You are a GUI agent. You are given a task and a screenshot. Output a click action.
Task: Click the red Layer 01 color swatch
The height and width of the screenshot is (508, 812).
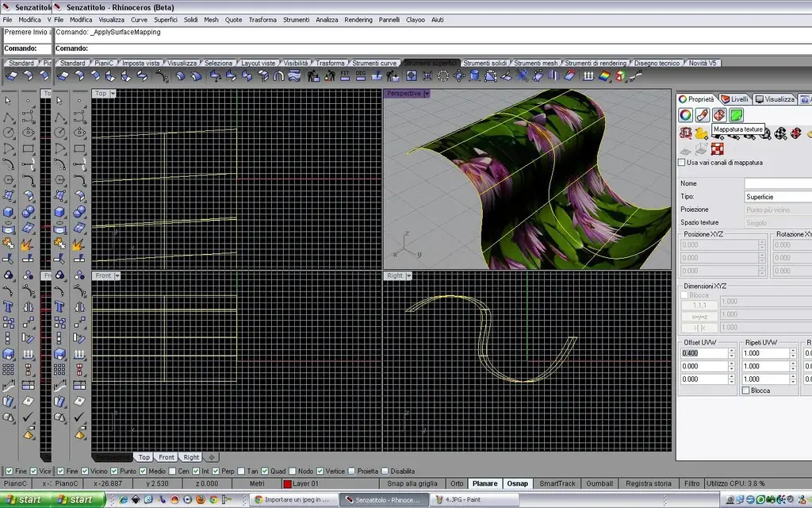point(287,483)
